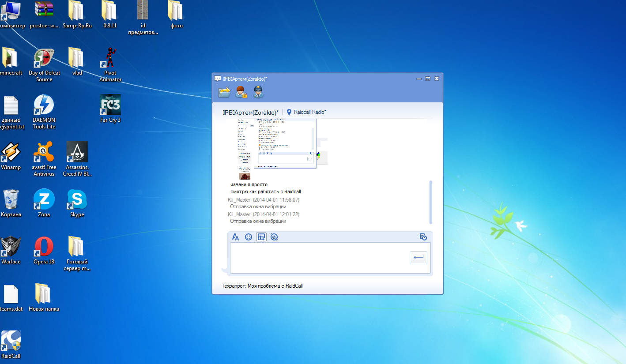Open the font settings icon
The width and height of the screenshot is (626, 364).
235,237
